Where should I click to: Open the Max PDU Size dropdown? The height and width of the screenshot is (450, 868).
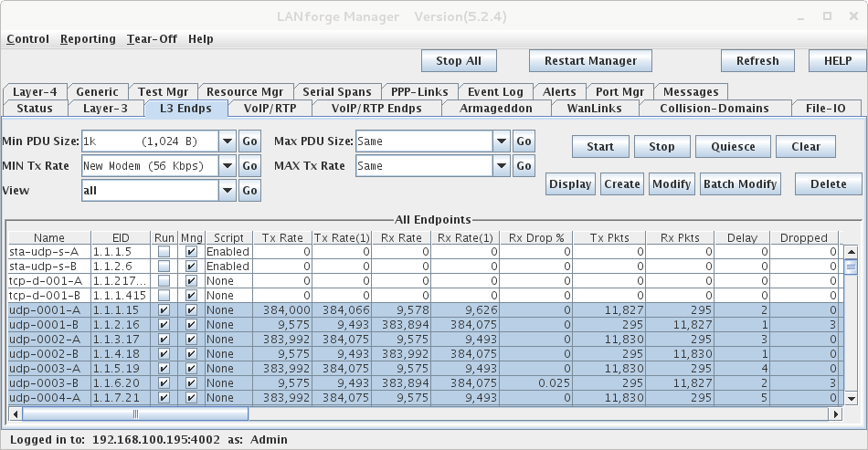tap(502, 141)
